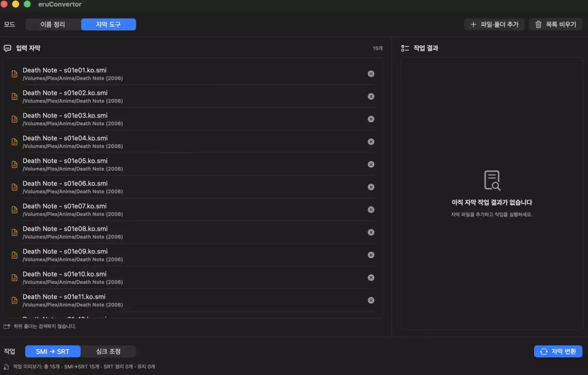588x375 pixels.
Task: Start conversion with 자막 변환 button
Action: 558,352
